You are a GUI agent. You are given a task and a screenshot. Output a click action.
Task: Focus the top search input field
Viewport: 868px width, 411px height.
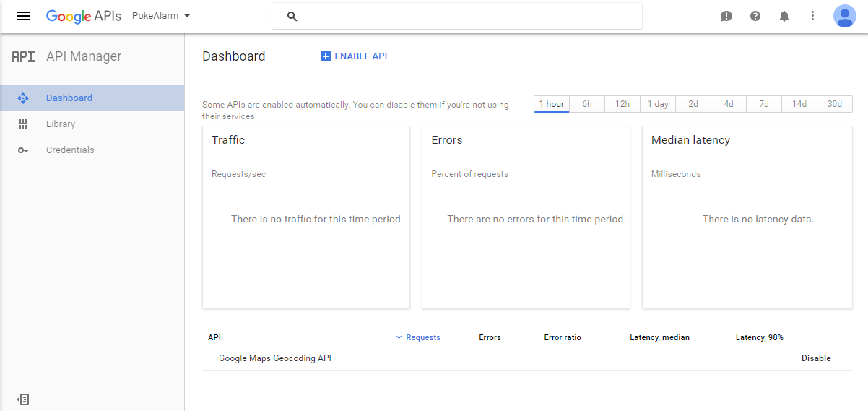click(457, 16)
